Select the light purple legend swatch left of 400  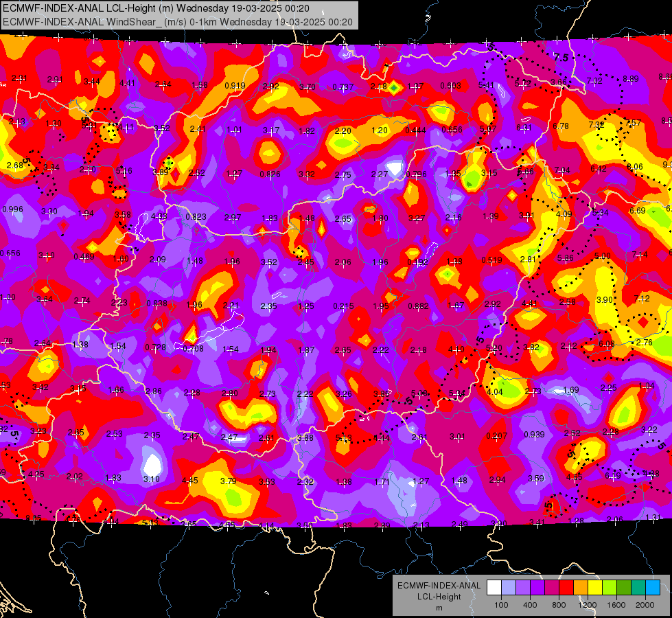pyautogui.click(x=523, y=588)
